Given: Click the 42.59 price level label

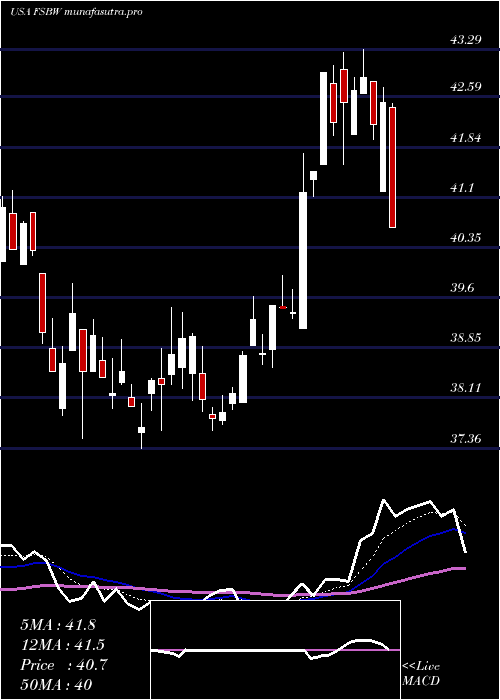Looking at the screenshot, I should coord(466,86).
